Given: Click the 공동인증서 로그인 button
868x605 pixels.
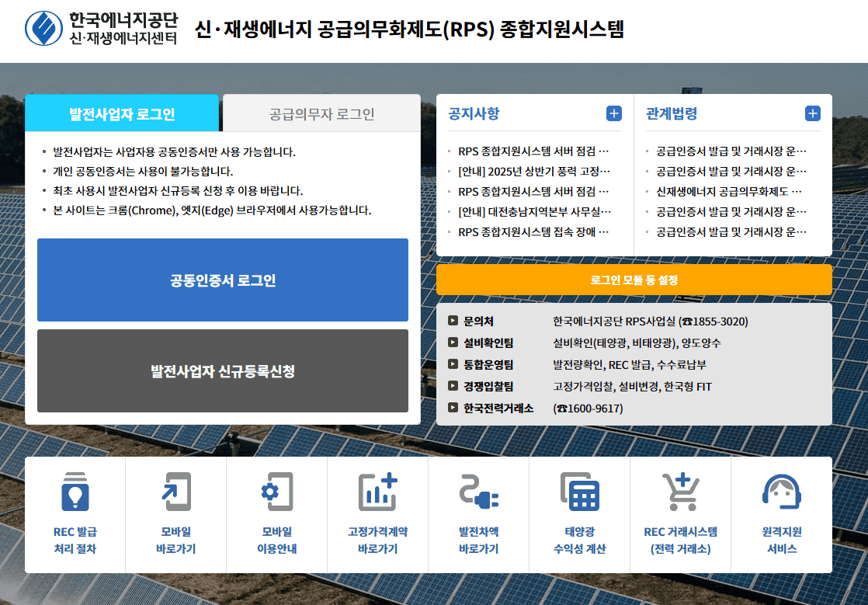Looking at the screenshot, I should point(223,280).
